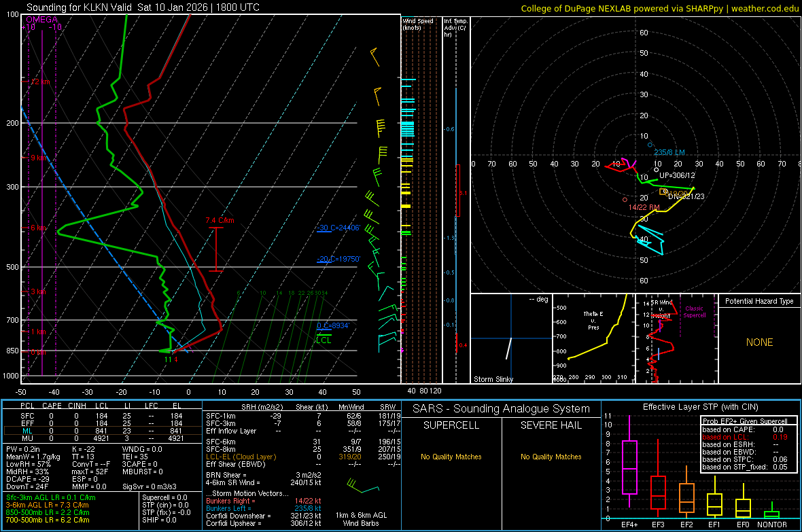Click the 'Storm Slinky' panel label
Image resolution: width=802 pixels, height=532 pixels.
[x=493, y=379]
